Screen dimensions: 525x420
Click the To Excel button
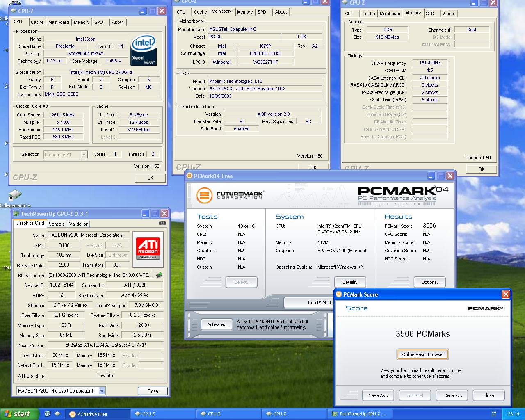click(415, 395)
